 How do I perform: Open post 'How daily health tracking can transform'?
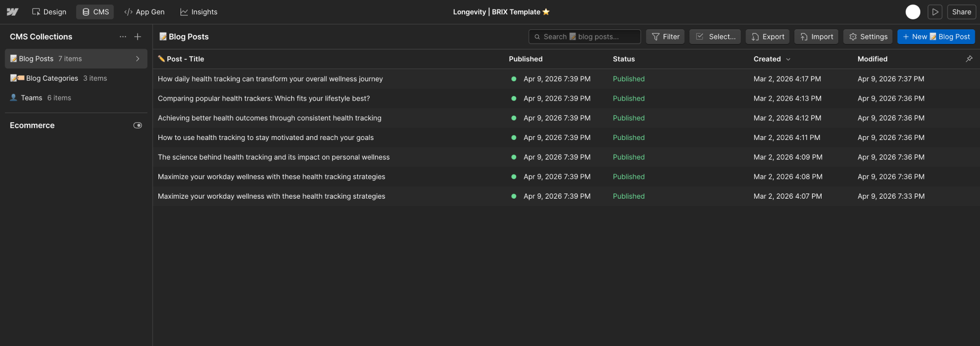tap(270, 79)
